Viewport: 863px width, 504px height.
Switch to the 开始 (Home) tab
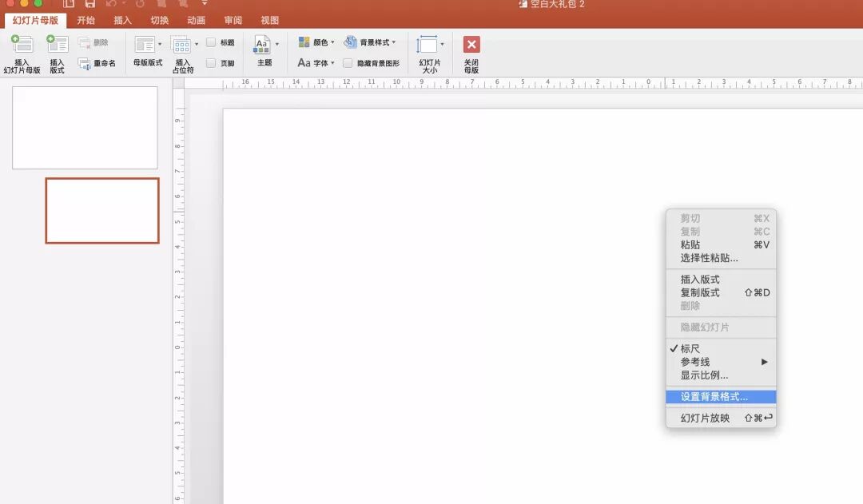coord(86,20)
